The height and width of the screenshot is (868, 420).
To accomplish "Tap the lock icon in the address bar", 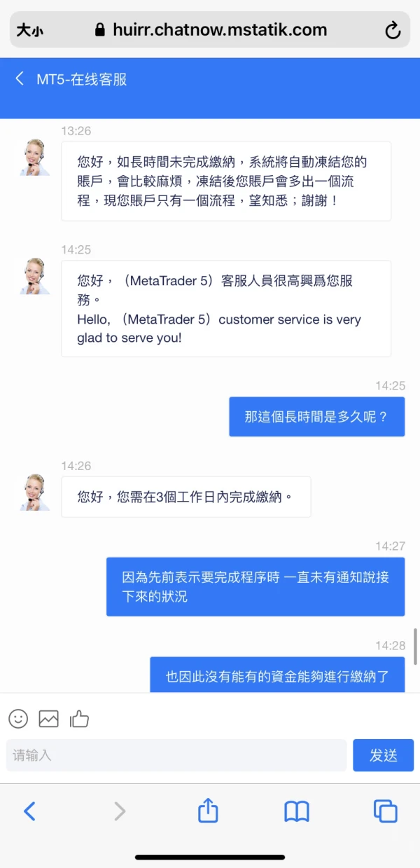I will (99, 30).
